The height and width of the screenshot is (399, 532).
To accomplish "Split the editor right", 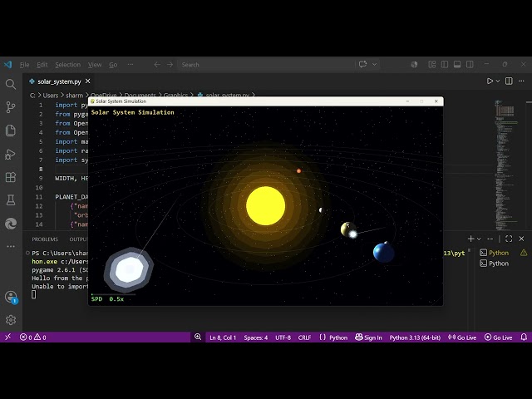I will (509, 81).
